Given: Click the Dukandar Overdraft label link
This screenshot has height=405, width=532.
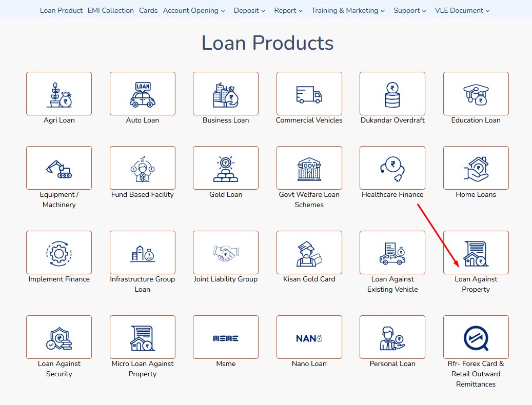Looking at the screenshot, I should point(392,120).
